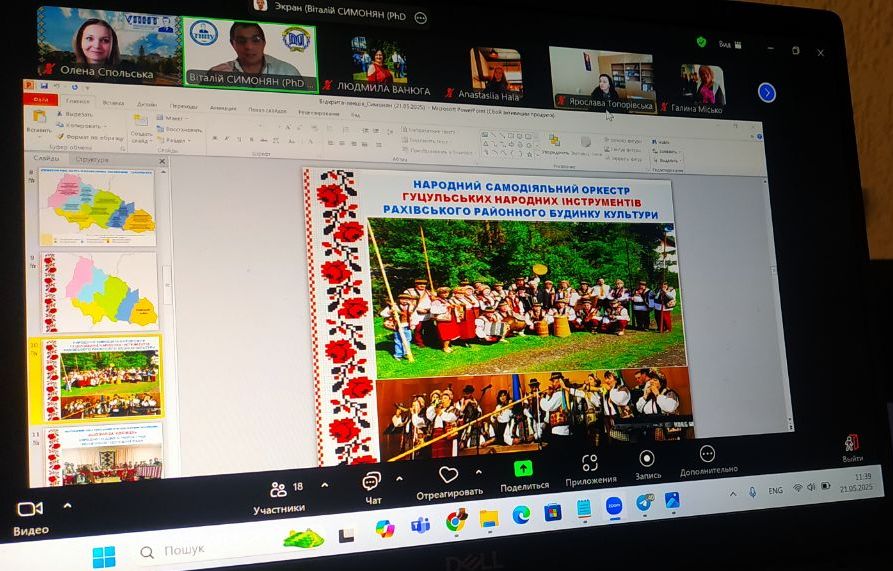The height and width of the screenshot is (571, 893).
Task: Click the slide title НАРОДНИЙ САМОДІЯЛЬНИЙ ОРКЕСТР
Action: pyautogui.click(x=521, y=187)
